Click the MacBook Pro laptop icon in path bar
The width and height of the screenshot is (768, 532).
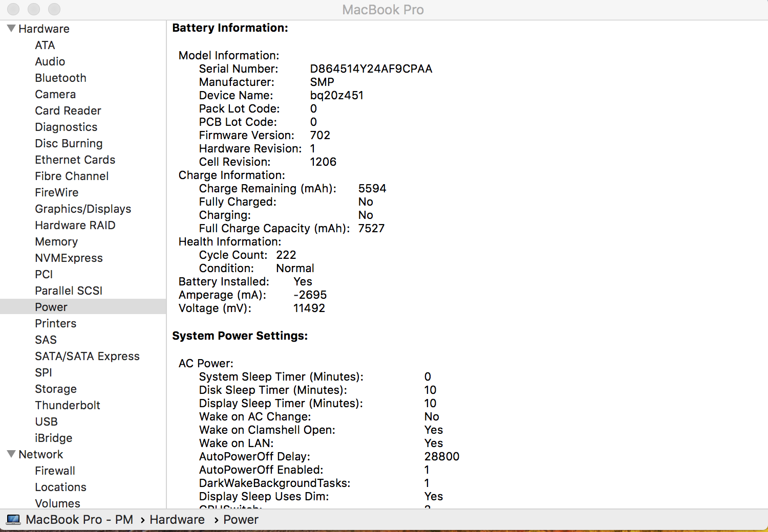pos(13,520)
